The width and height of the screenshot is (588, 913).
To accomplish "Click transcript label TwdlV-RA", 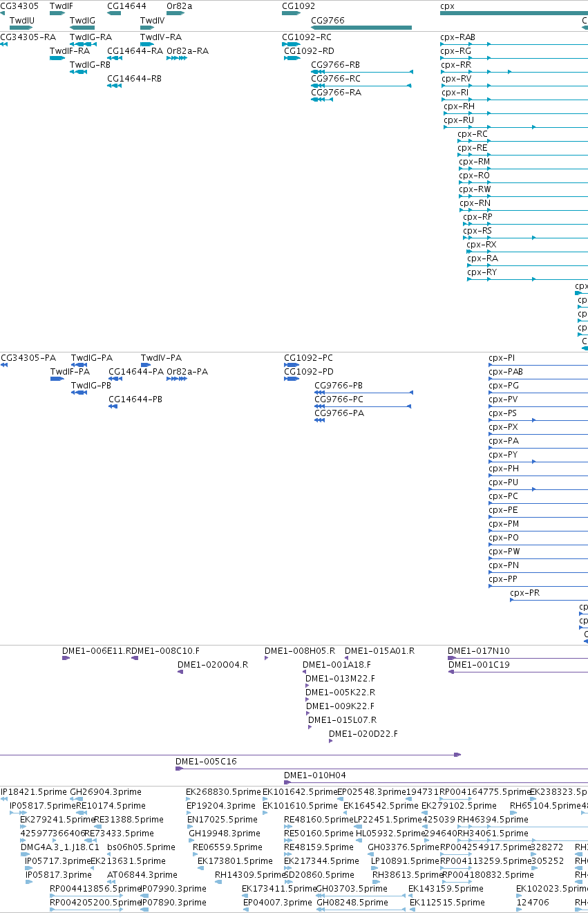I will coord(161,37).
